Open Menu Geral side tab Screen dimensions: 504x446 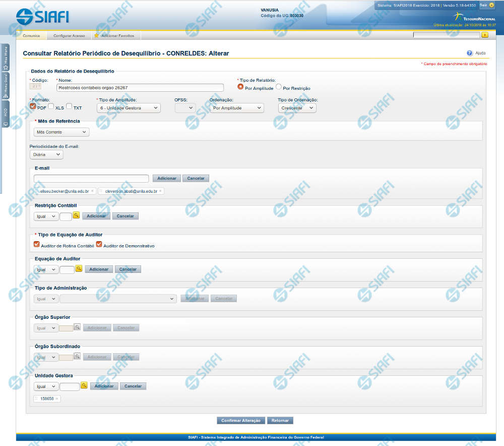point(6,86)
